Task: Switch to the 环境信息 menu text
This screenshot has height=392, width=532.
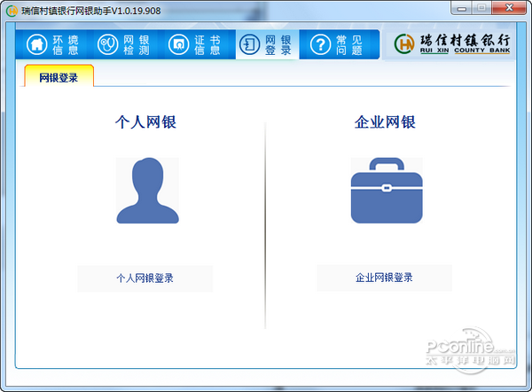Action: pos(66,45)
